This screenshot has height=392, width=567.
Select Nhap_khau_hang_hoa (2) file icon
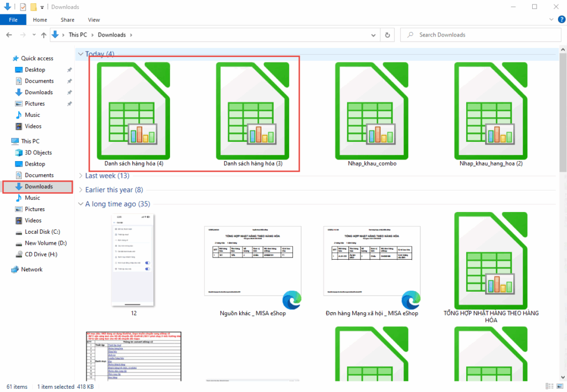491,110
